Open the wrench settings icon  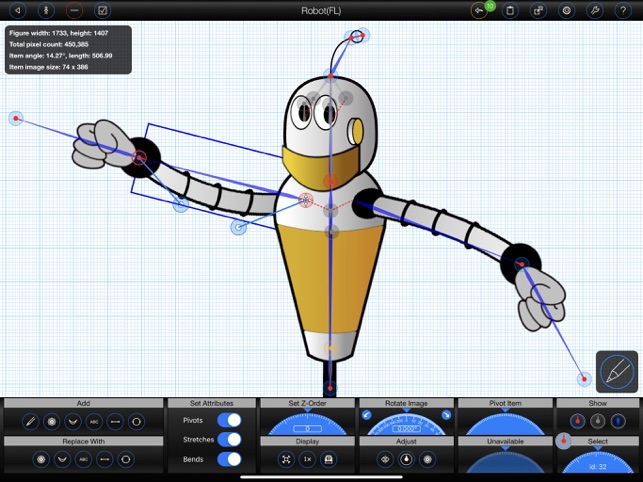point(595,11)
